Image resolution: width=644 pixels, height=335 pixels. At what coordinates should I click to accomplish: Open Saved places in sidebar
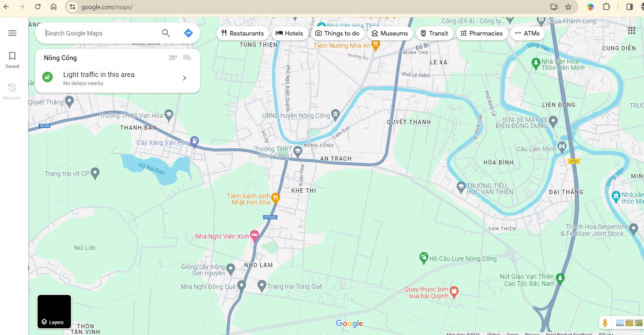(12, 60)
